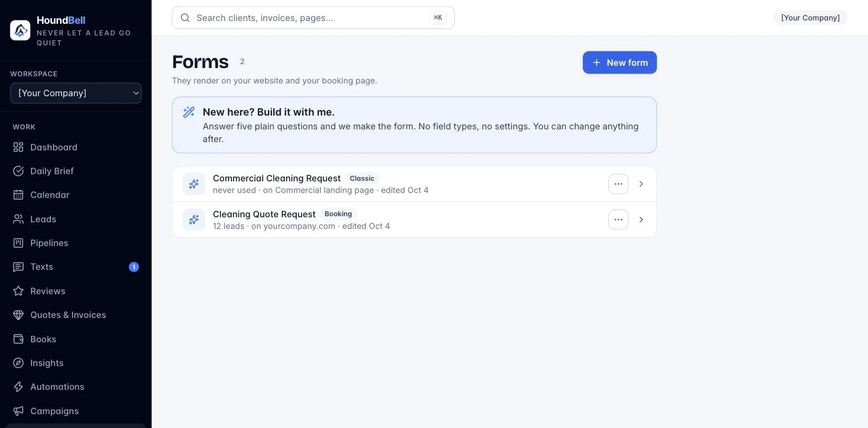Open more options for Cleaning Quote Request
Screen dimensions: 868x428
pos(618,220)
